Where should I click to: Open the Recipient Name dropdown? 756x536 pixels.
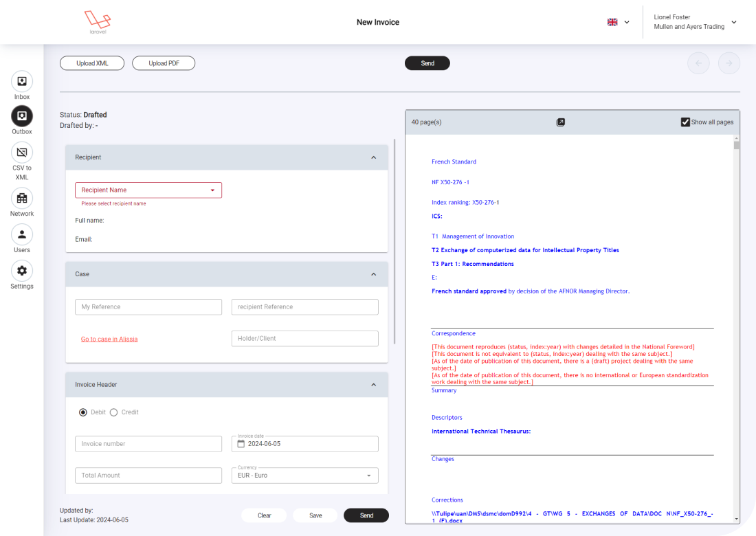click(148, 190)
